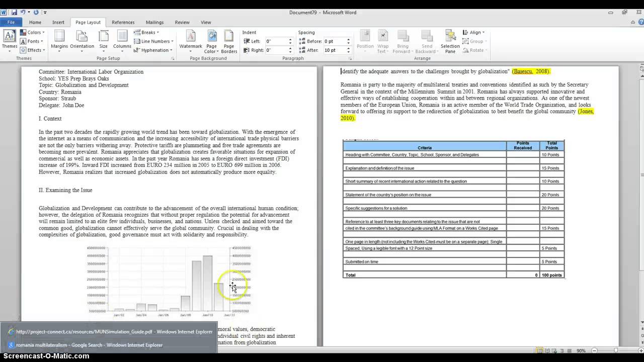
Task: Open the Themes gallery
Action: [x=10, y=40]
